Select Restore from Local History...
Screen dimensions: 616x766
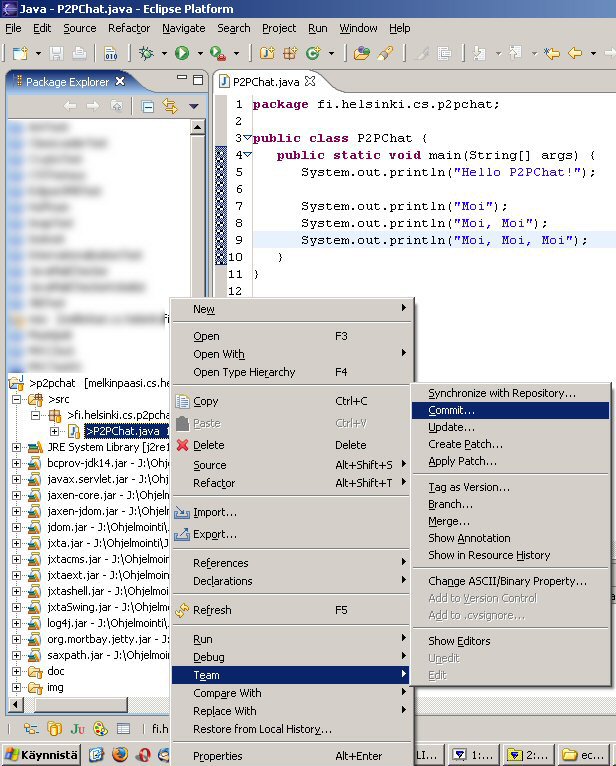(291, 729)
